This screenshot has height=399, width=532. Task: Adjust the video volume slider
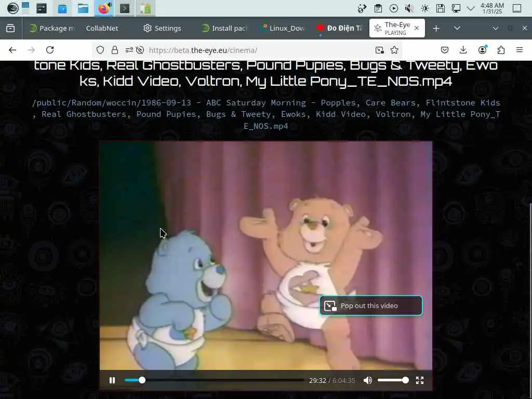tap(393, 380)
